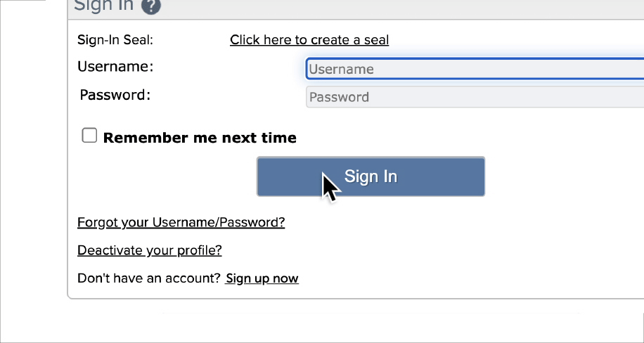Click the white Sign In text on button
The height and width of the screenshot is (343, 644).
[371, 176]
